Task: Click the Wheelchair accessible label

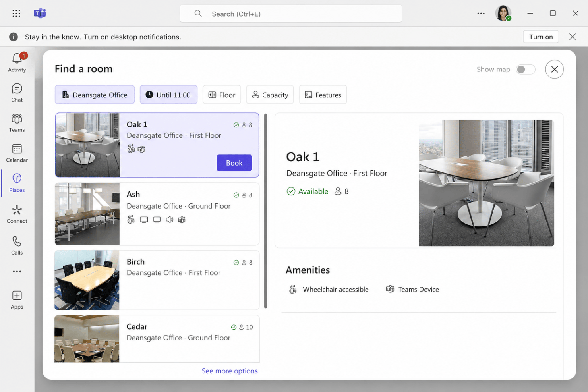Action: click(336, 290)
